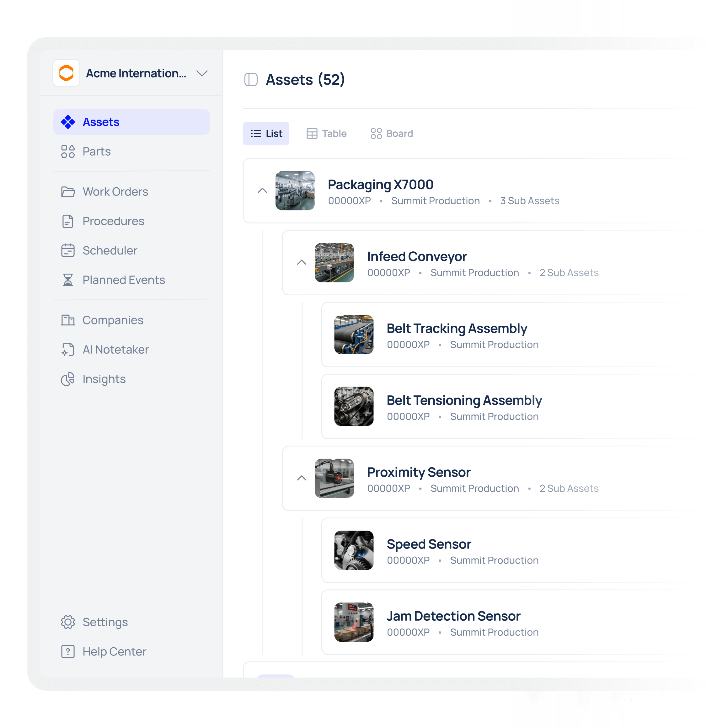This screenshot has height=728, width=728.
Task: Click the Assets diamond icon in sidebar
Action: 68,122
